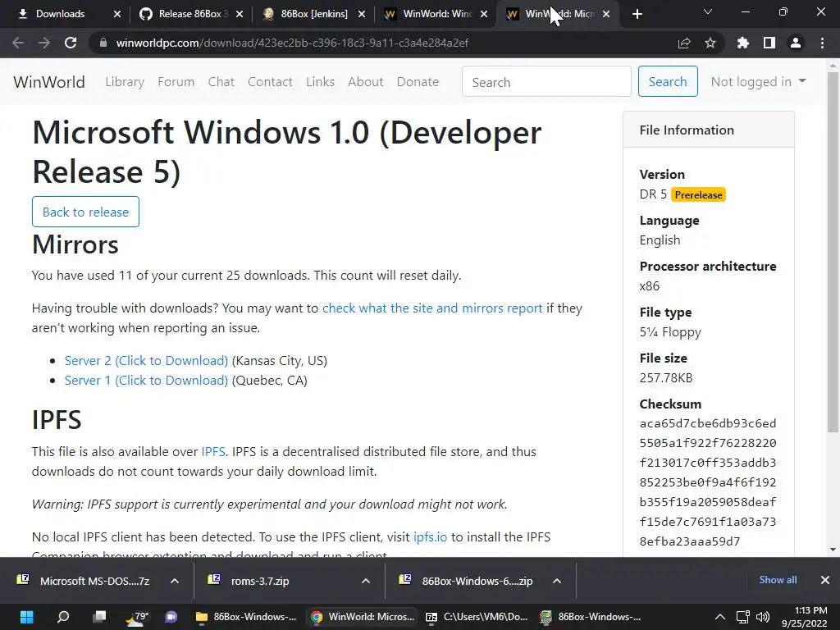Visit the ipfs.io link

click(x=430, y=536)
